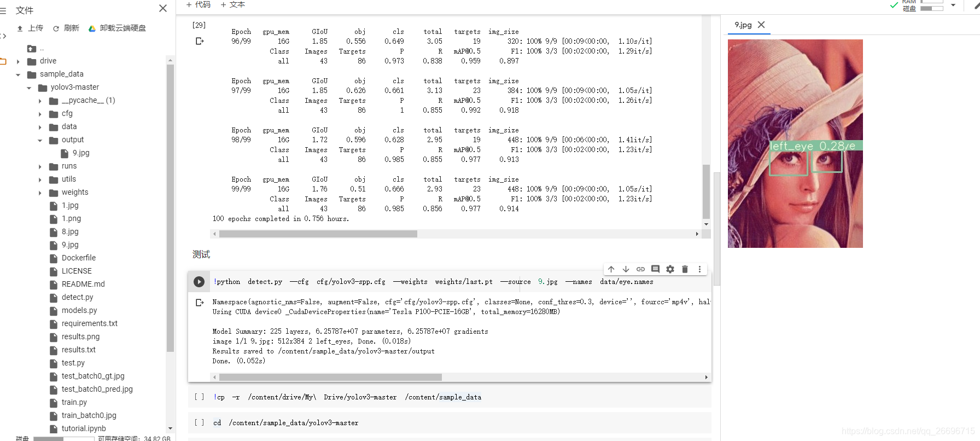Click the 上传 upload button

[30, 28]
